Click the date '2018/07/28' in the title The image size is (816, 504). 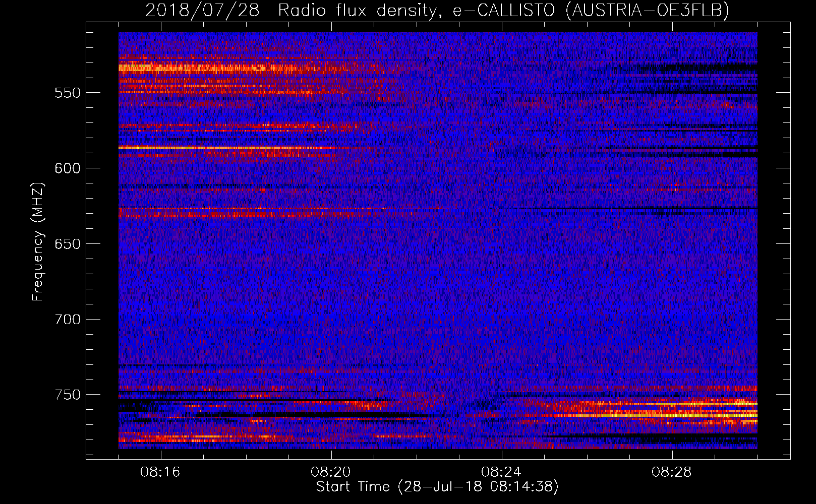coord(202,11)
